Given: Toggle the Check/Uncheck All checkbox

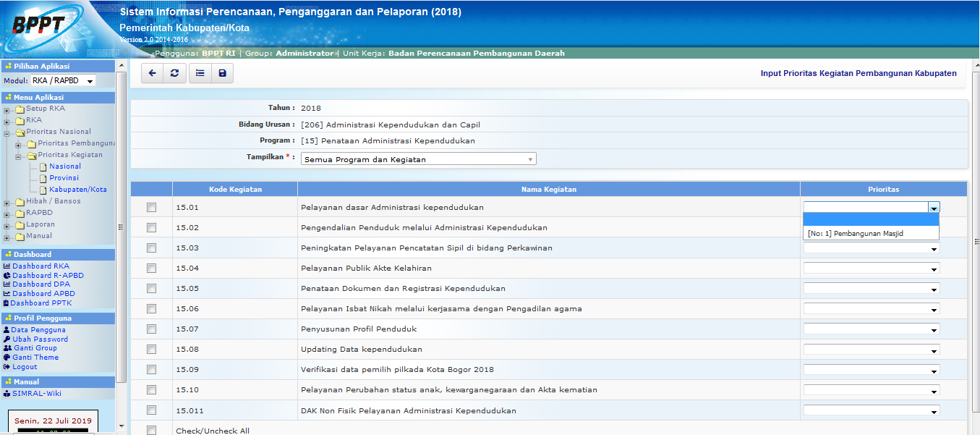Looking at the screenshot, I should [151, 431].
